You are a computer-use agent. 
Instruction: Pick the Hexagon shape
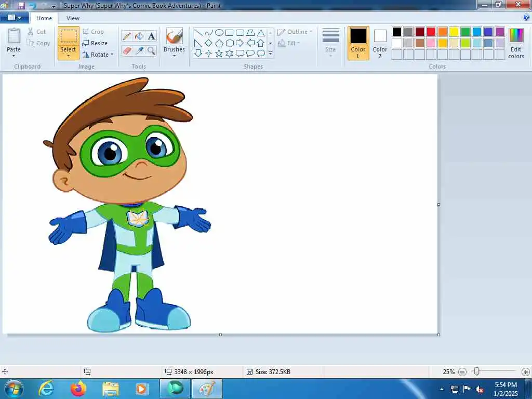[x=229, y=43]
